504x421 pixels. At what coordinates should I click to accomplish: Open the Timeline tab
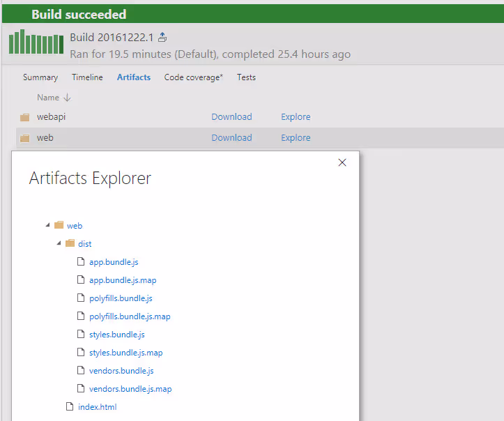pyautogui.click(x=87, y=77)
